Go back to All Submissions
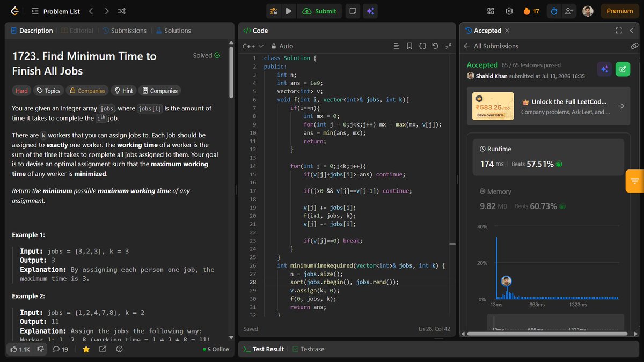Viewport: 644px width, 362px height. (x=491, y=46)
